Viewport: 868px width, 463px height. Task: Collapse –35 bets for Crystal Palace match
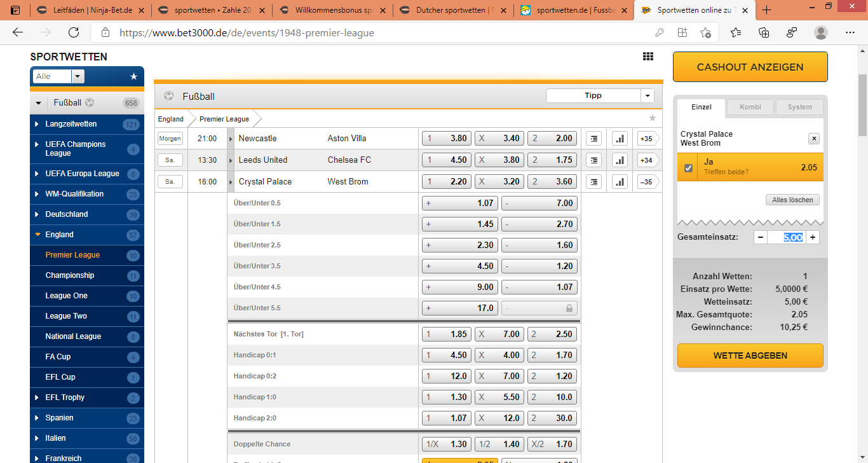pos(648,181)
